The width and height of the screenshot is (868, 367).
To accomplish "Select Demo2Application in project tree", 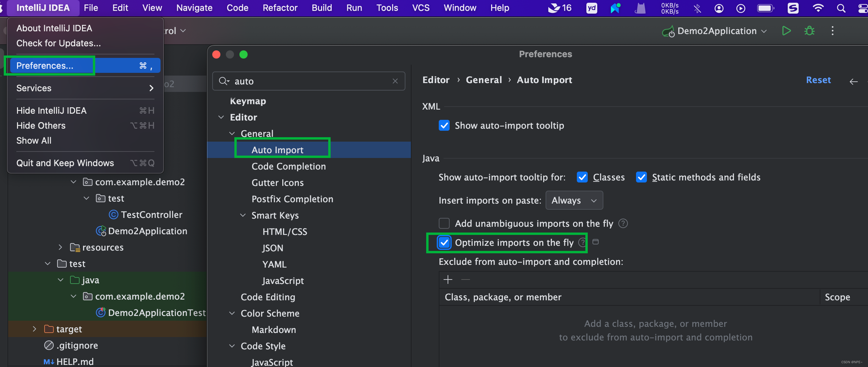I will (x=147, y=231).
